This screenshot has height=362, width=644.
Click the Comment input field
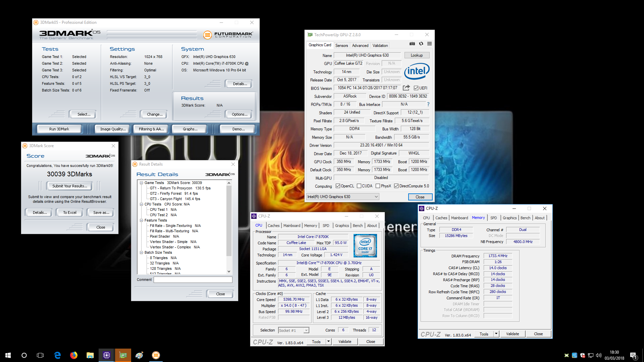193,280
